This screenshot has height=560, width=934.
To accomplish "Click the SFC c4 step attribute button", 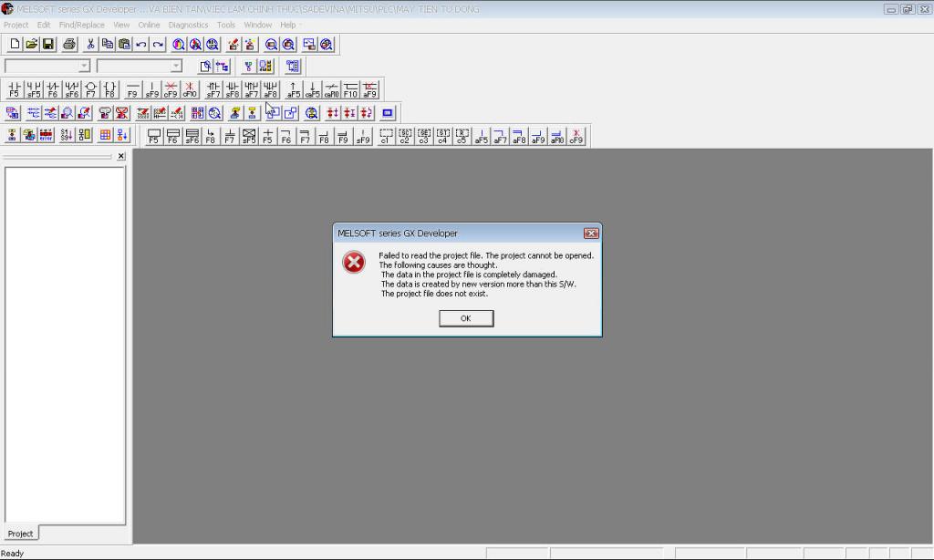I will click(443, 137).
